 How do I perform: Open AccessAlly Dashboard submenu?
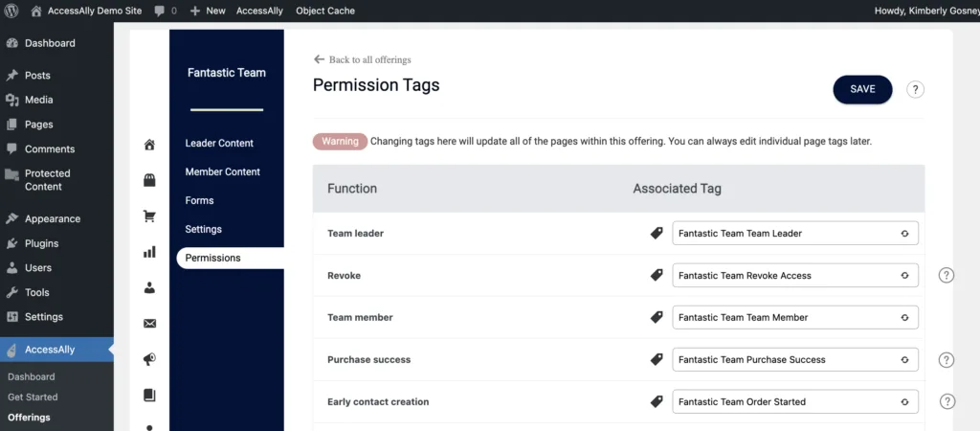32,376
